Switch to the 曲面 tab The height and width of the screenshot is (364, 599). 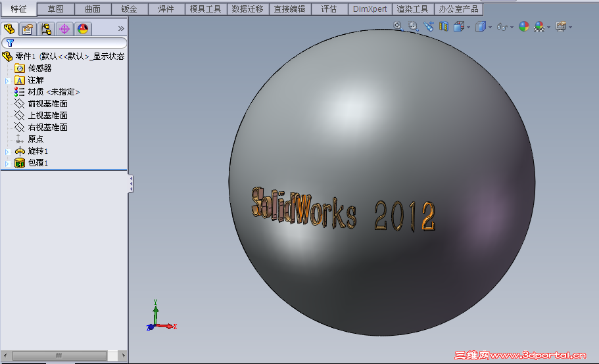93,9
